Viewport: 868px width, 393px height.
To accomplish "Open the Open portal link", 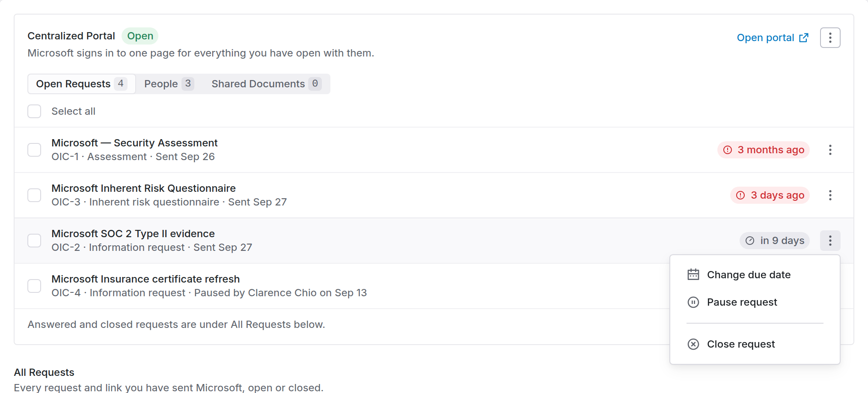I will click(773, 38).
